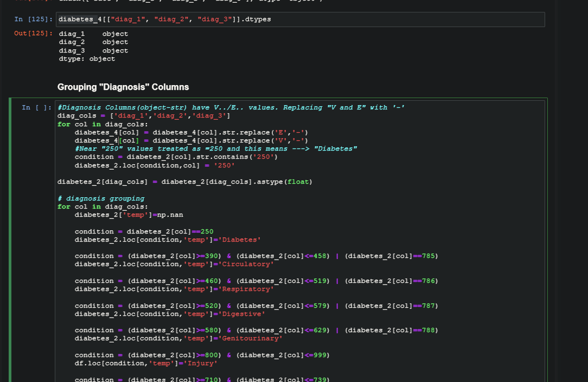Click the Out[125] output prompt

[x=34, y=34]
